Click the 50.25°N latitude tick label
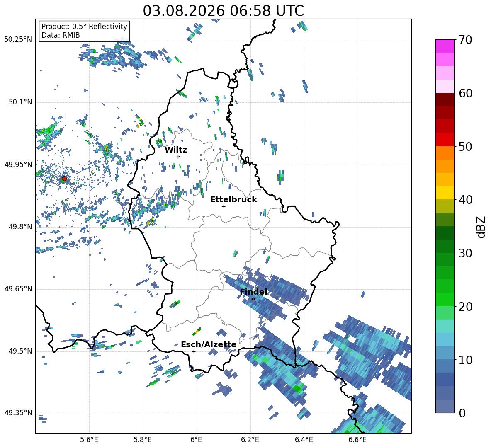Image resolution: width=491 pixels, height=448 pixels. (18, 40)
